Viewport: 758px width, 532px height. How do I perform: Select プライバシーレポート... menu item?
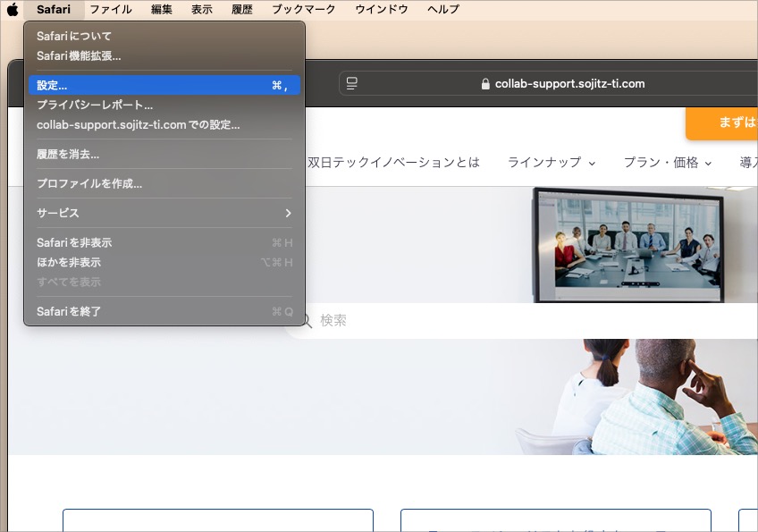point(164,105)
